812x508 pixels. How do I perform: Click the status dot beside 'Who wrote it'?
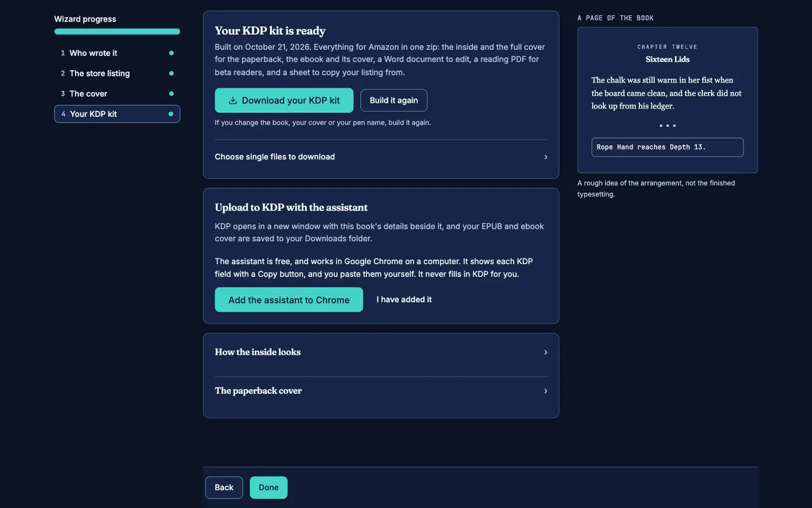(171, 53)
